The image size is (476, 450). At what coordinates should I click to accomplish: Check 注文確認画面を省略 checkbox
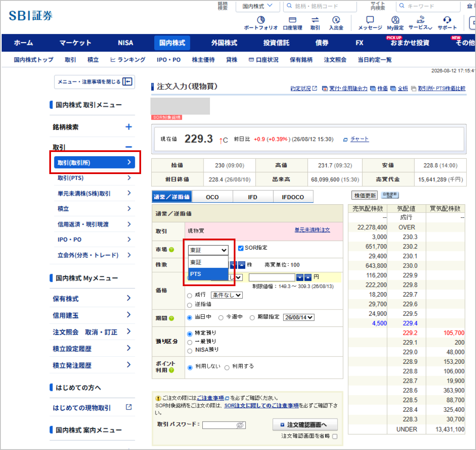coord(335,436)
